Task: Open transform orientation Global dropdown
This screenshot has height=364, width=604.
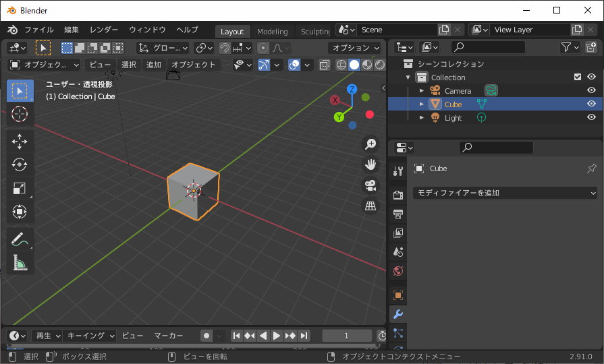Action: point(163,48)
